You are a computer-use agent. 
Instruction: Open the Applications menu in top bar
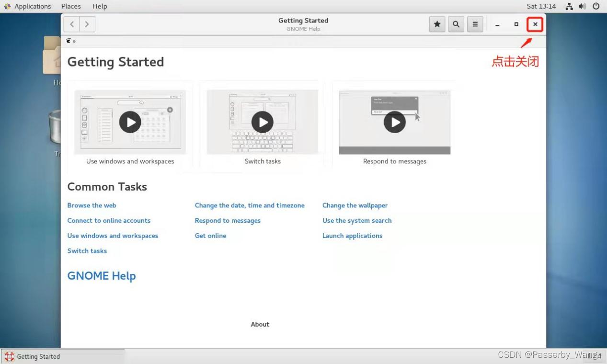tap(33, 6)
